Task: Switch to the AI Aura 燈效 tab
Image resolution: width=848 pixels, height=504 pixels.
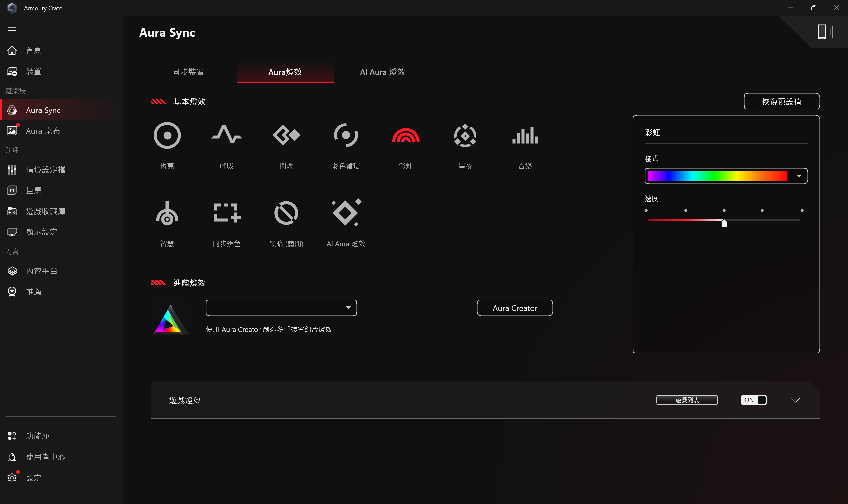Action: [x=383, y=72]
